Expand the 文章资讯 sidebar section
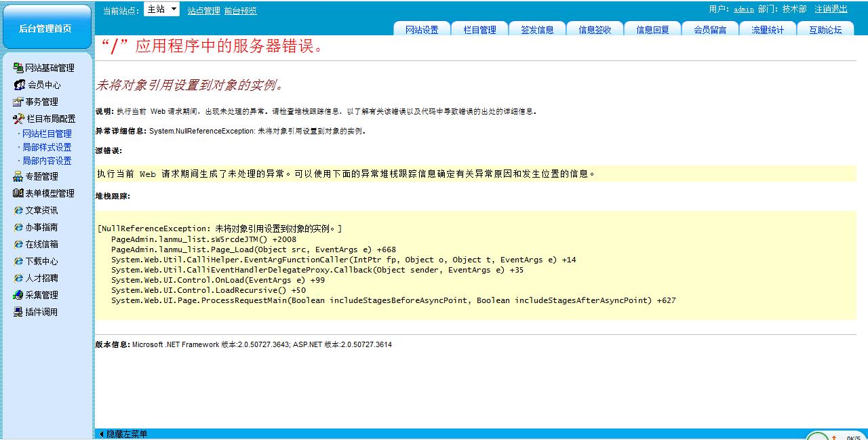The image size is (868, 440). (41, 210)
